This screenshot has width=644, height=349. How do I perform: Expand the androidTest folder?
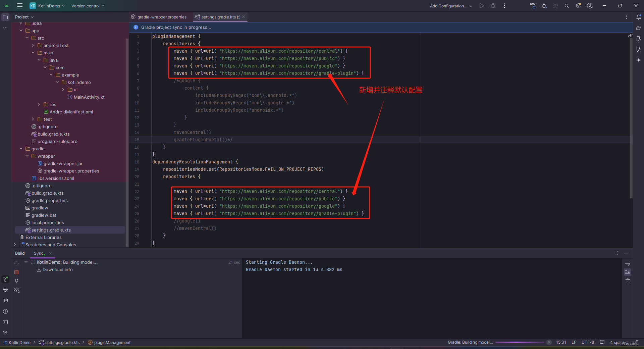click(33, 45)
